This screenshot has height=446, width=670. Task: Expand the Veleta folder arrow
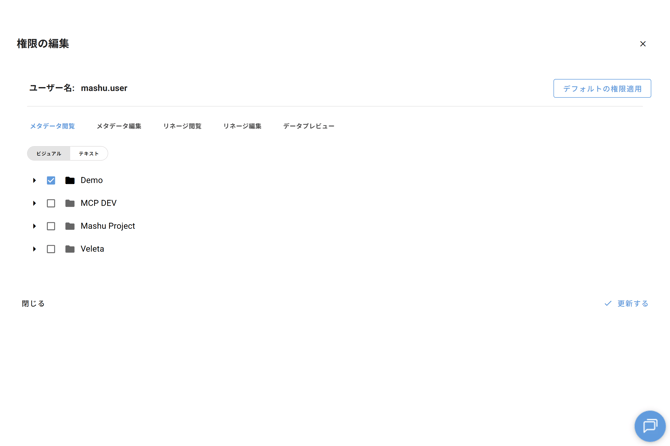tap(34, 250)
